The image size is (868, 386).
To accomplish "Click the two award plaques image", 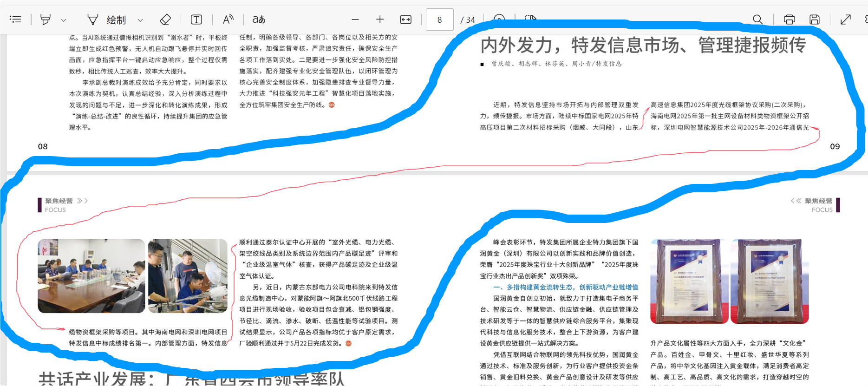I will [730, 281].
